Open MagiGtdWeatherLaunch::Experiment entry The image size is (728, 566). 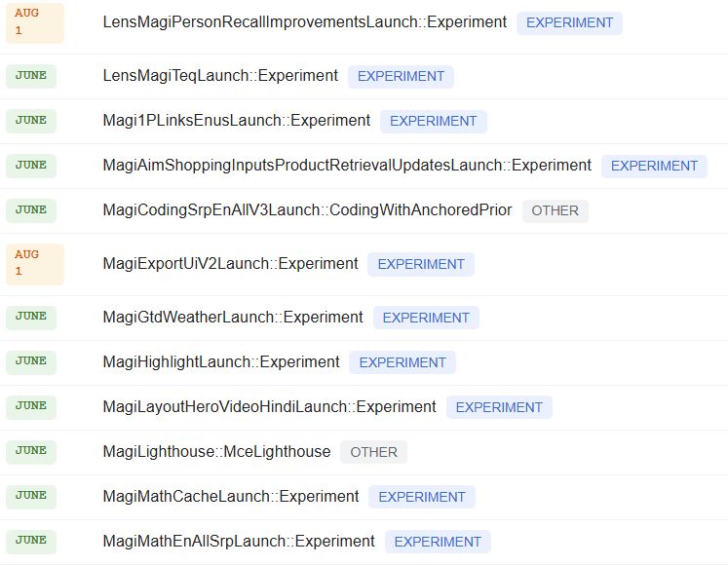click(x=233, y=318)
